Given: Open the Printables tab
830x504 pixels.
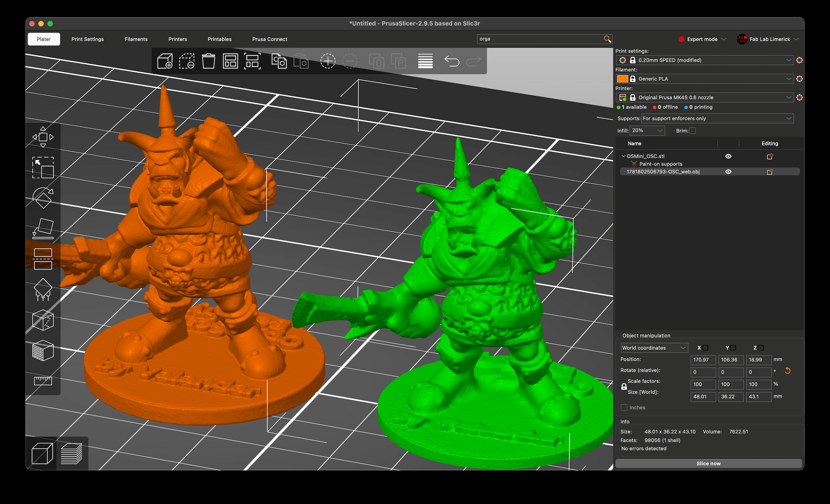Looking at the screenshot, I should (220, 39).
